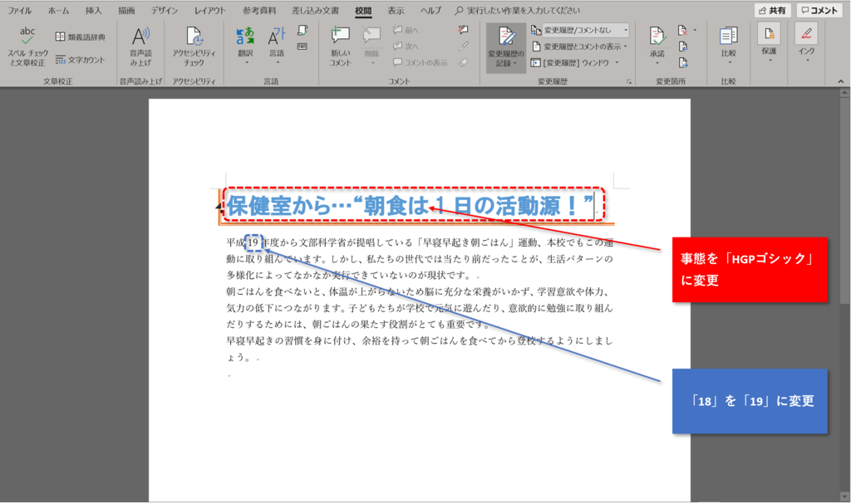Click the ink comment icon above the pen

(463, 30)
